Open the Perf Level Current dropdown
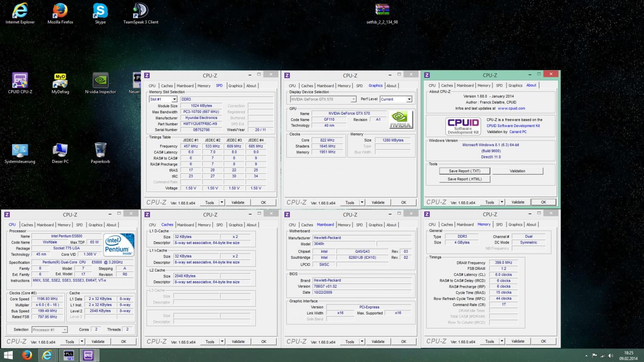The width and height of the screenshot is (644, 362). pos(409,99)
